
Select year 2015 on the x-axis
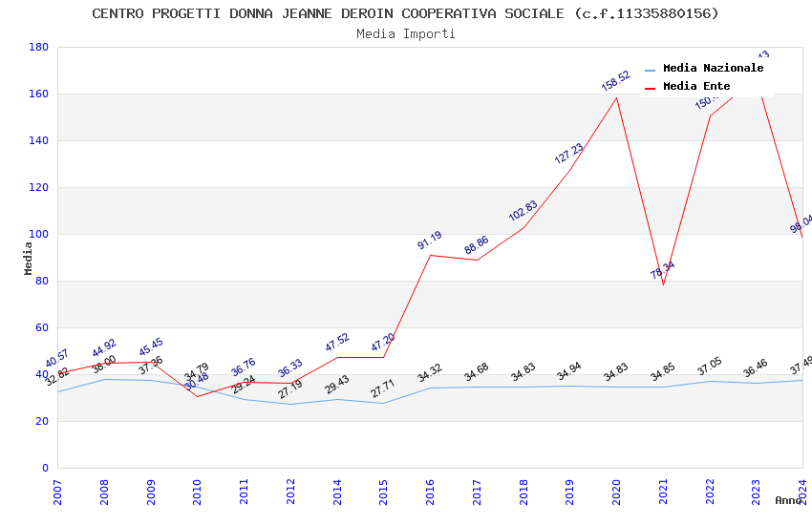click(x=384, y=492)
